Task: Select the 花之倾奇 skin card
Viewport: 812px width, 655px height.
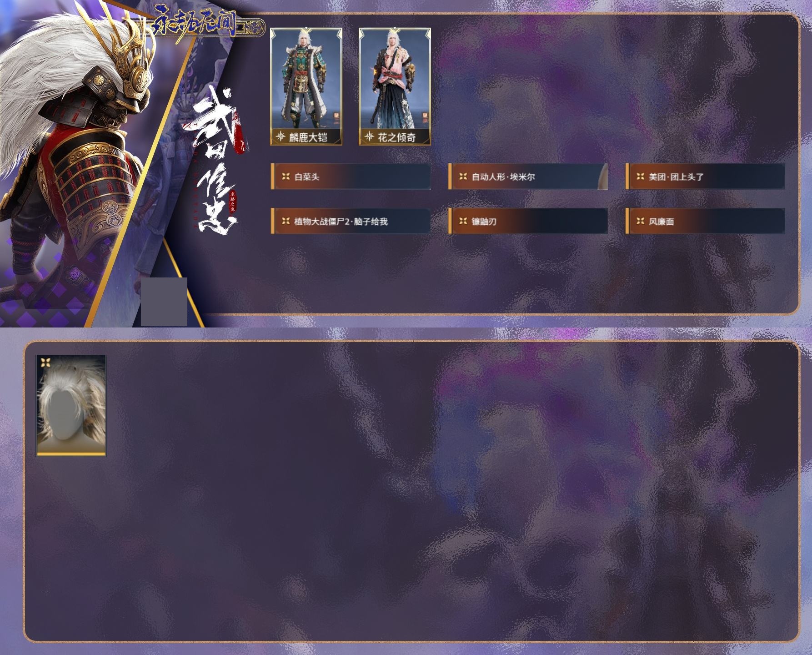Action: 395,86
